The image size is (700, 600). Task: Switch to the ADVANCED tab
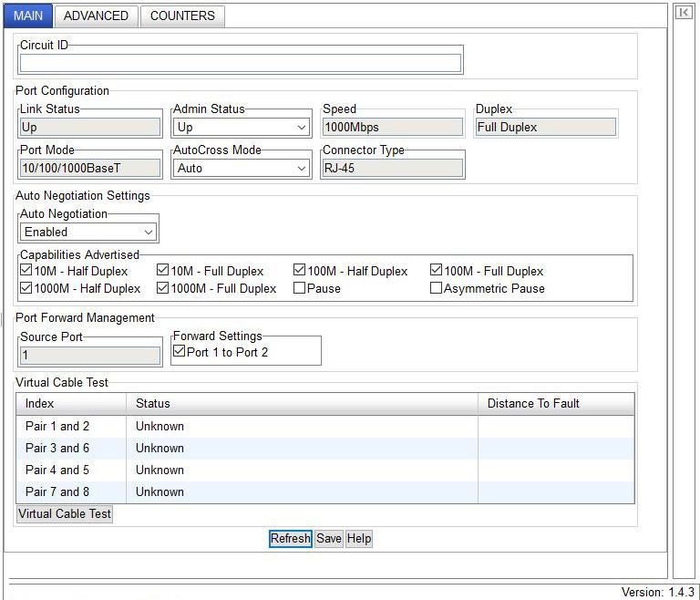click(96, 16)
